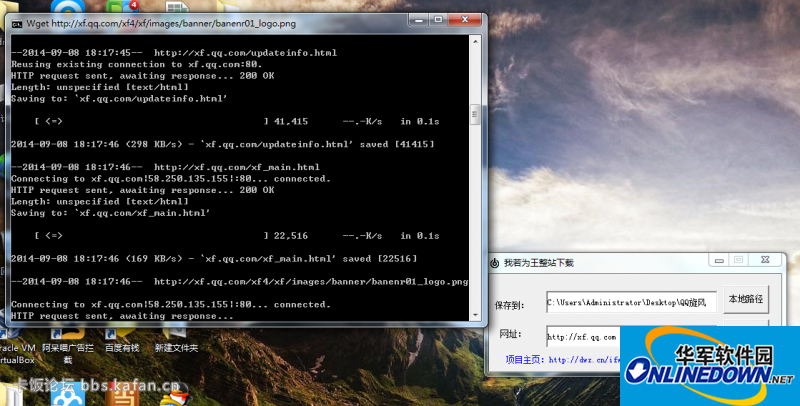Open the 项目主页 dwz.cn link
Image resolution: width=800 pixels, height=406 pixels.
click(x=584, y=360)
